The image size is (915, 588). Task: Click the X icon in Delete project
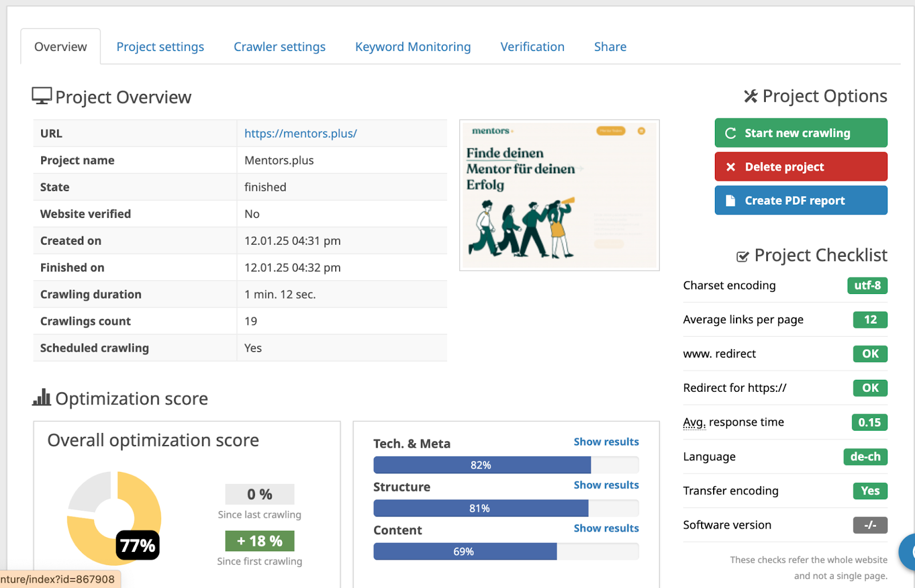(x=730, y=167)
